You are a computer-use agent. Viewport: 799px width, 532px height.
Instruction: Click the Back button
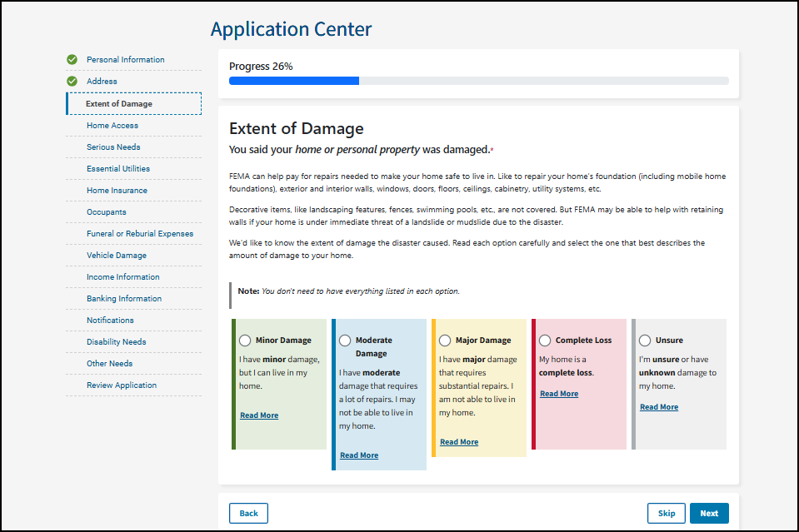[x=248, y=514]
